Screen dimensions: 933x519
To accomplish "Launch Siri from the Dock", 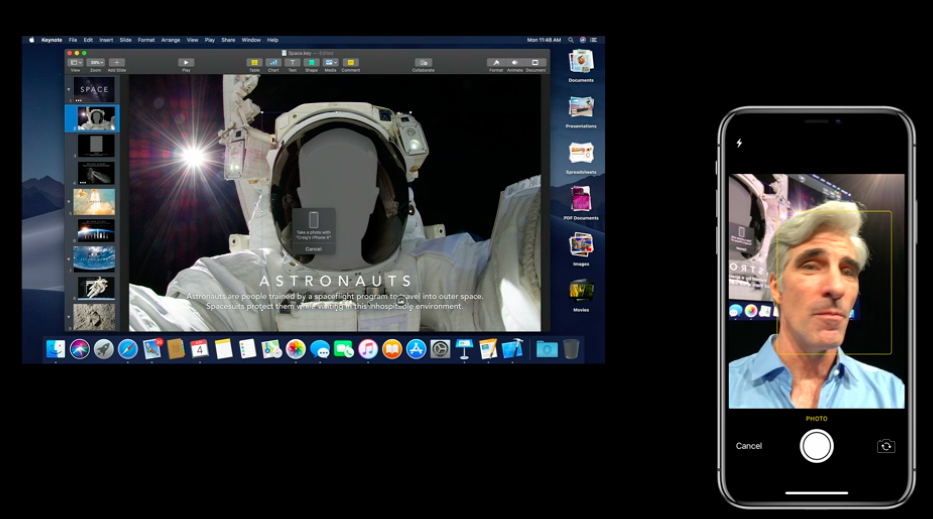I will (80, 349).
